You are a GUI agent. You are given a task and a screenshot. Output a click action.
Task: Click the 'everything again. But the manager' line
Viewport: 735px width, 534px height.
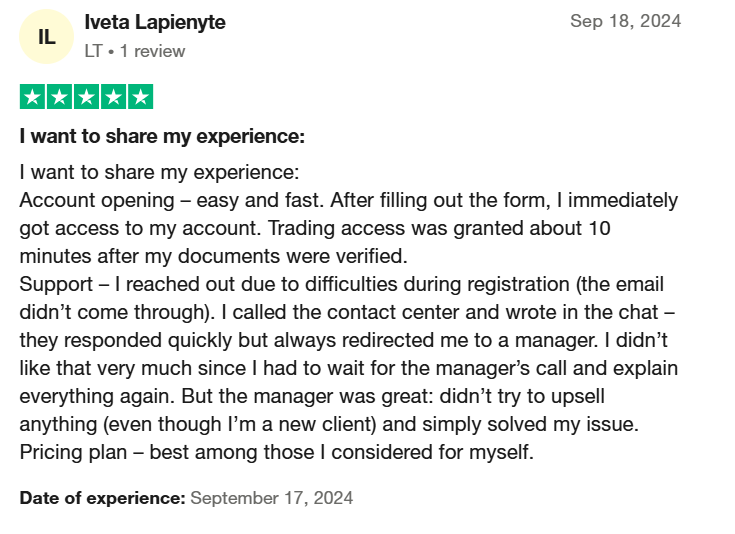click(312, 396)
